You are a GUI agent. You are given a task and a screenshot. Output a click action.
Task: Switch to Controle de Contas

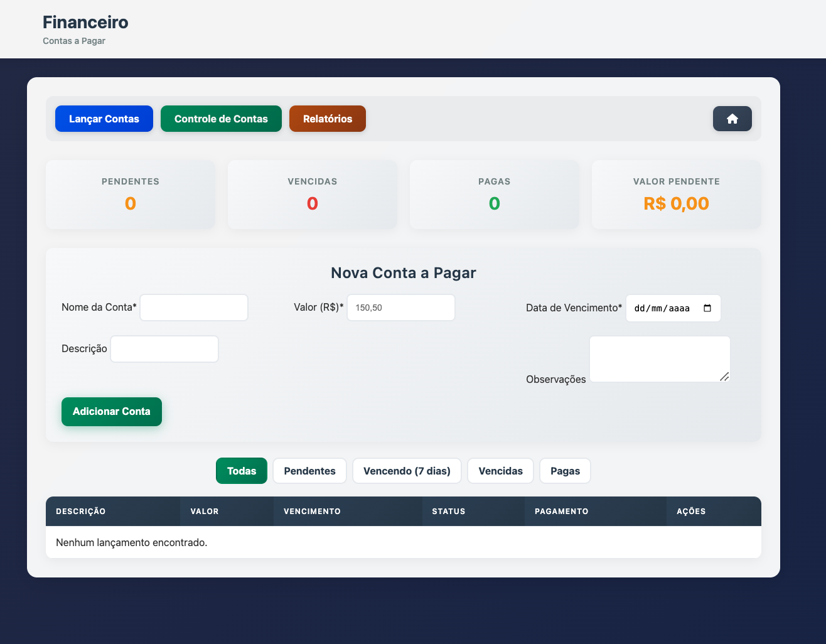point(221,119)
